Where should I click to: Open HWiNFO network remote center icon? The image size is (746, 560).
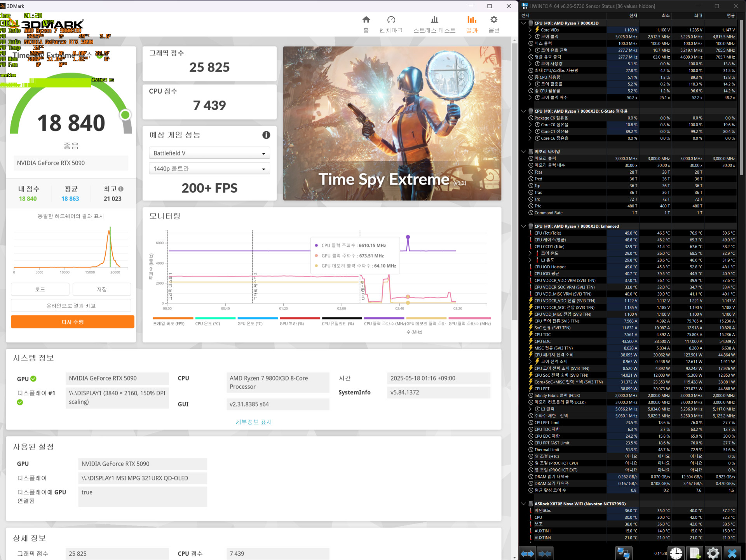click(624, 553)
